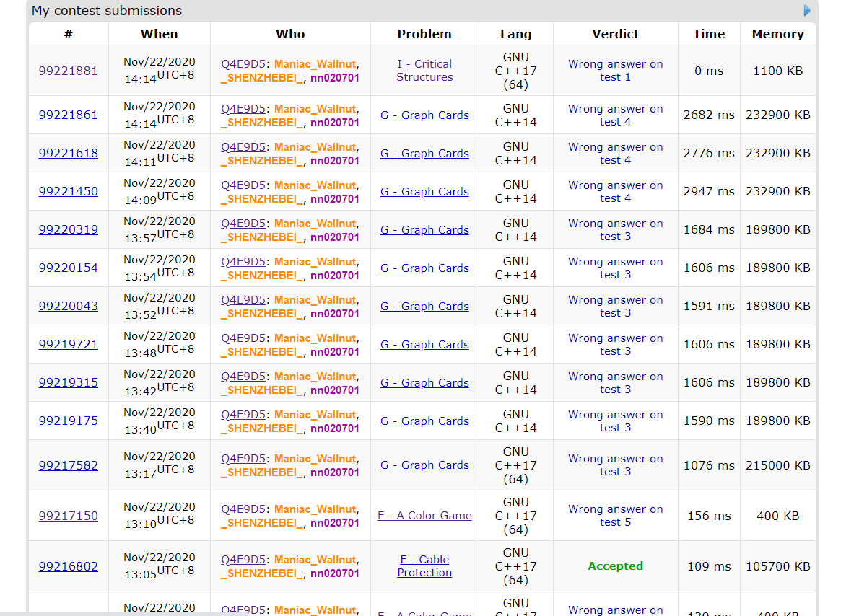Open nn020701's profile in the 99219175 row
The width and height of the screenshot is (859, 616).
click(x=334, y=428)
